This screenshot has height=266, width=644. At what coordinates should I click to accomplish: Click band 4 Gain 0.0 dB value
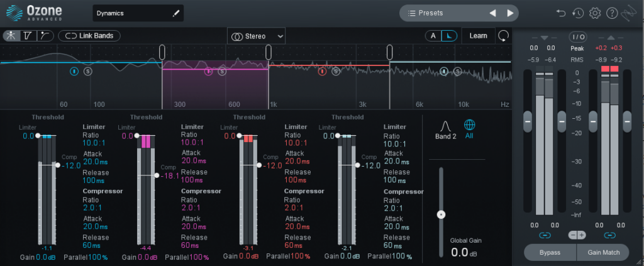(x=351, y=257)
